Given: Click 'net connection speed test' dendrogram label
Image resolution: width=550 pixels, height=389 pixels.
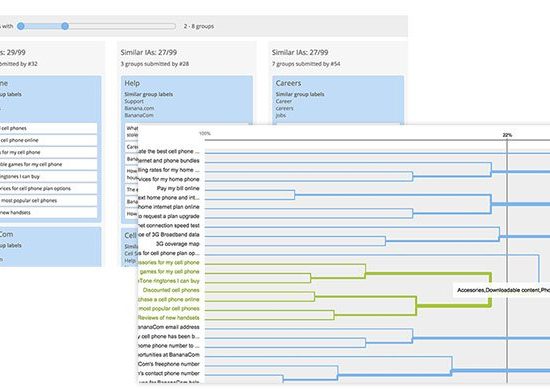Looking at the screenshot, I should tap(169, 226).
